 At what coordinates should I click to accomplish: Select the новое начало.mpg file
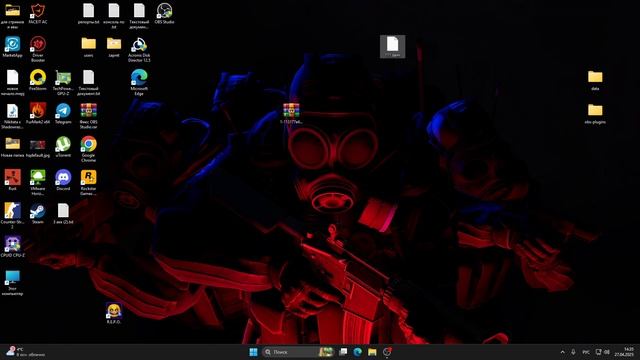[x=12, y=82]
